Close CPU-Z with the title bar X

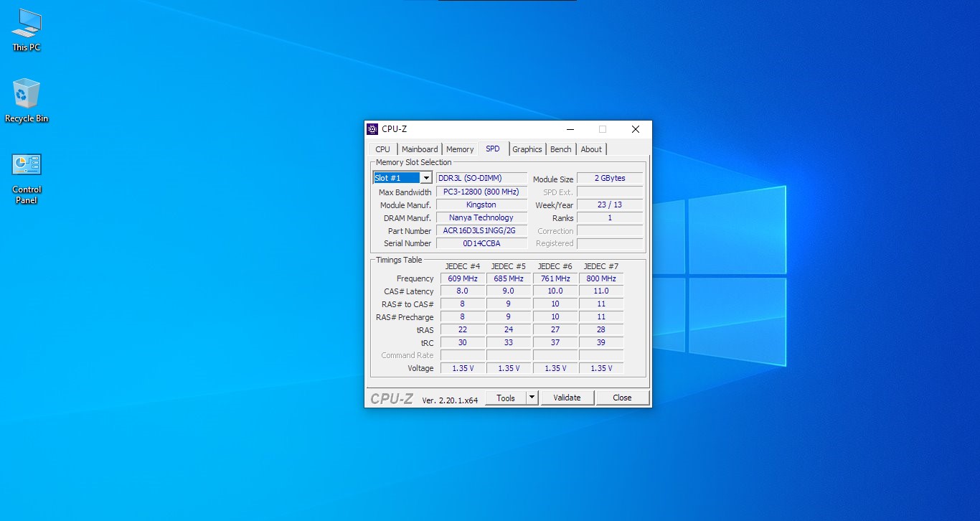(635, 129)
